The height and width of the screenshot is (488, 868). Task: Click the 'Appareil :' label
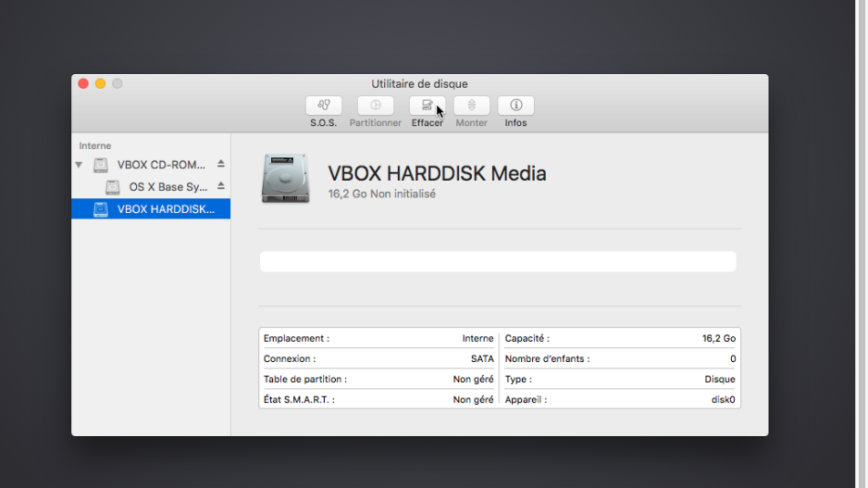(x=526, y=399)
